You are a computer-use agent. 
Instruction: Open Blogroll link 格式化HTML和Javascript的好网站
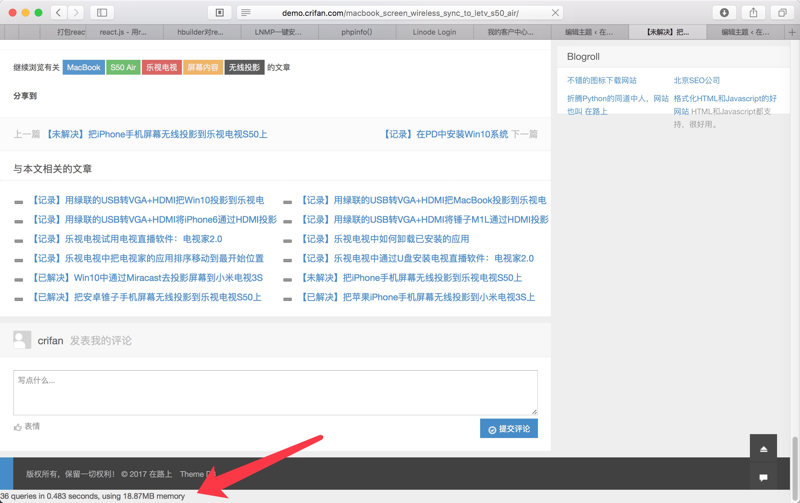(725, 105)
